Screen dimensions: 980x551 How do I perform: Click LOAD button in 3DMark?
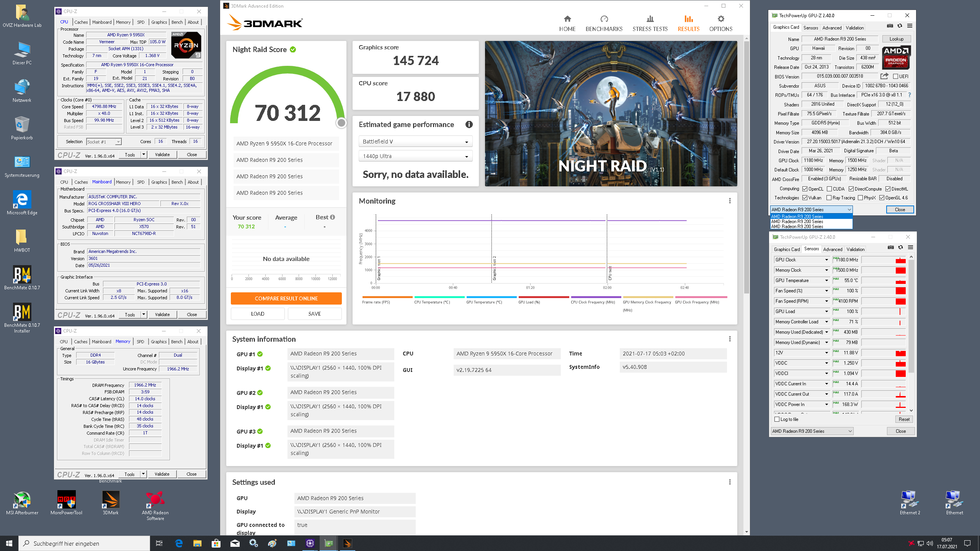(258, 314)
